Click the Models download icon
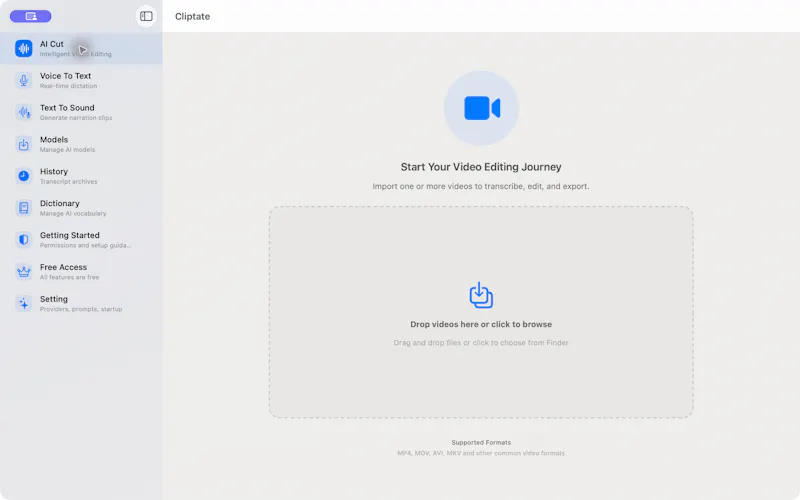The image size is (800, 500). (23, 144)
